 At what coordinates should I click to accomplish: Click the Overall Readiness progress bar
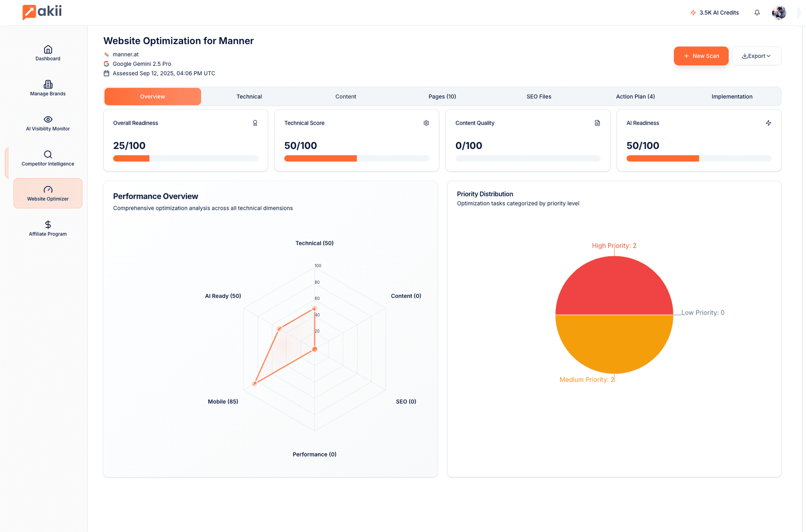tap(185, 159)
